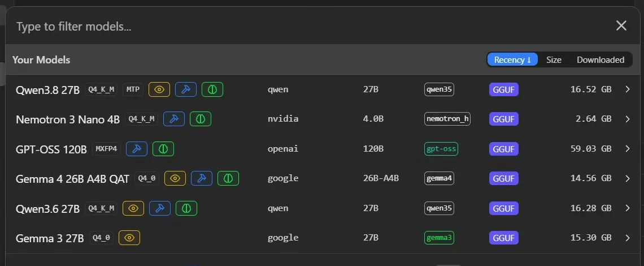Click the Q4_K_M tag on Qwen3.8 27B
The height and width of the screenshot is (266, 644).
pyautogui.click(x=101, y=89)
